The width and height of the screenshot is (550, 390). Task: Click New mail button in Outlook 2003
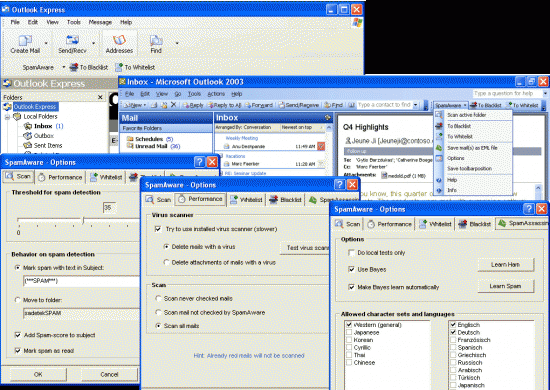133,105
